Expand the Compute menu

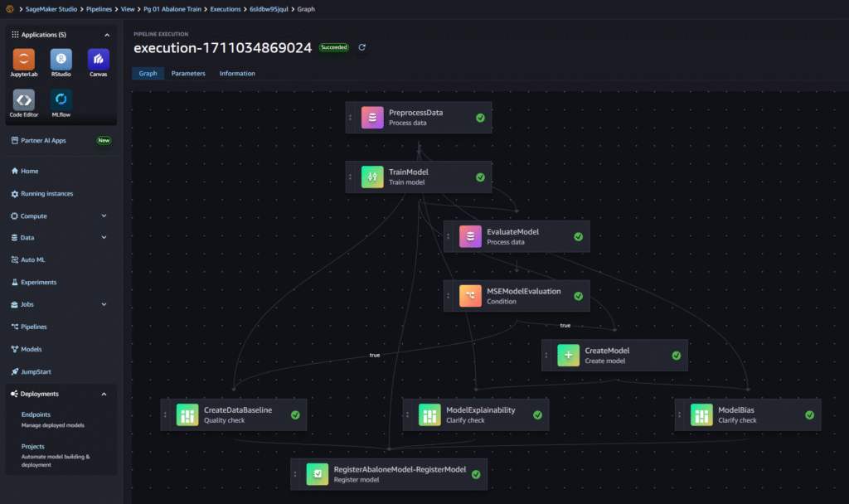[104, 216]
